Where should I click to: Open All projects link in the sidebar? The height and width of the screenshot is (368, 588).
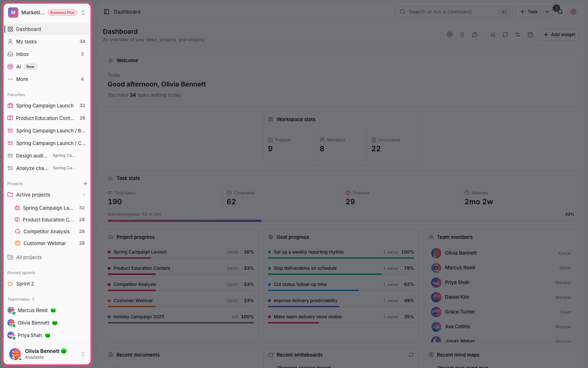pos(47,257)
